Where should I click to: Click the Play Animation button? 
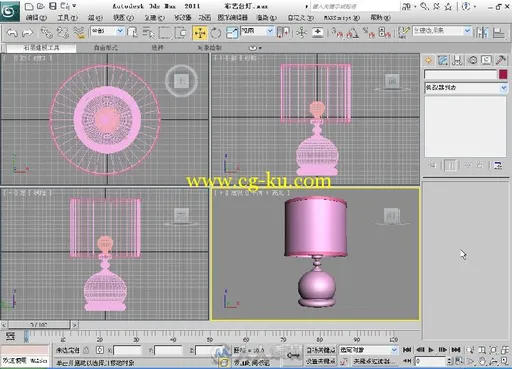point(431,350)
